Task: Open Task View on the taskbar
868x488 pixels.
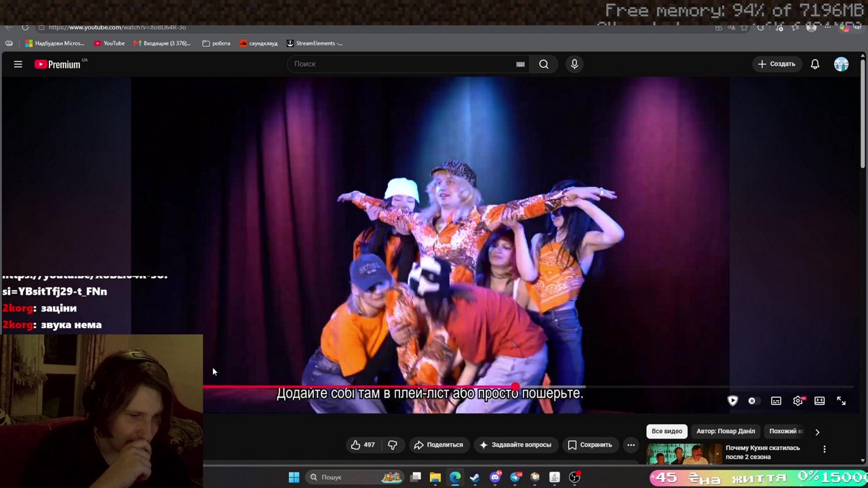Action: point(416,477)
